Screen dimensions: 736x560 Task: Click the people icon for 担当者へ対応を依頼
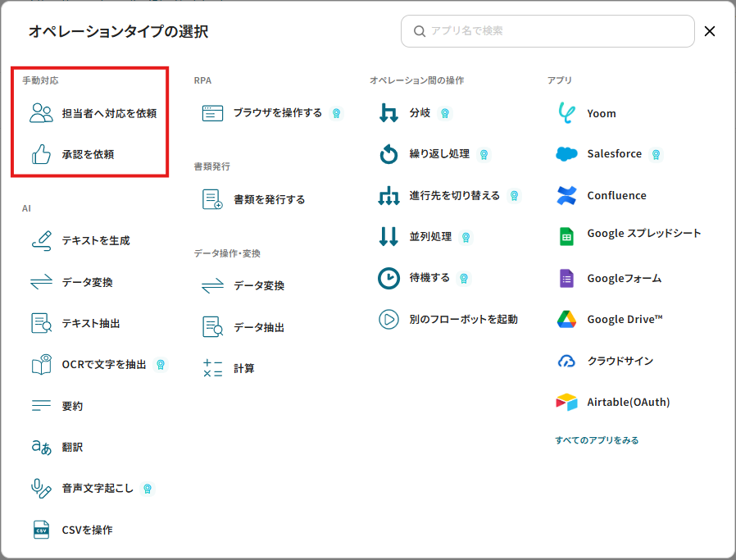[x=41, y=113]
